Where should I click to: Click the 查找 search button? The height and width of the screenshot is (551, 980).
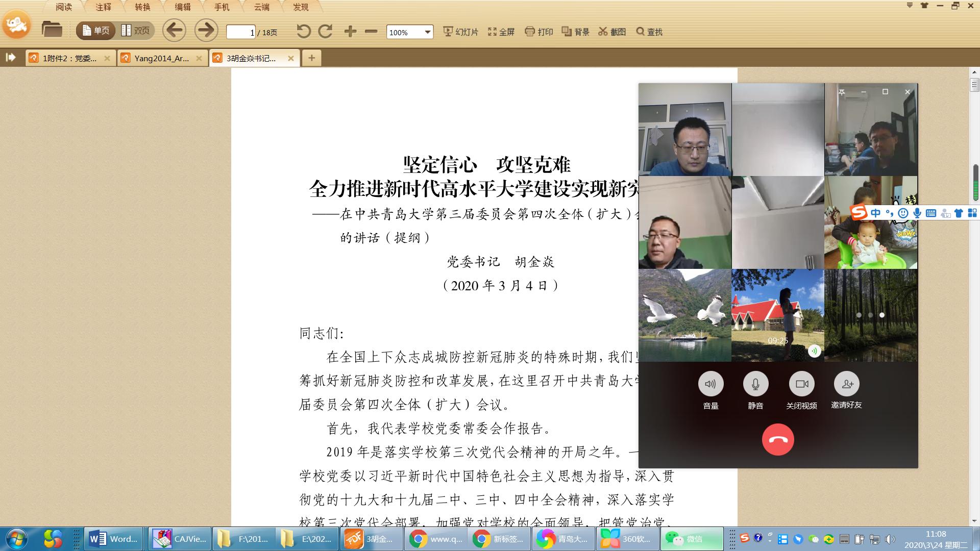(x=649, y=32)
